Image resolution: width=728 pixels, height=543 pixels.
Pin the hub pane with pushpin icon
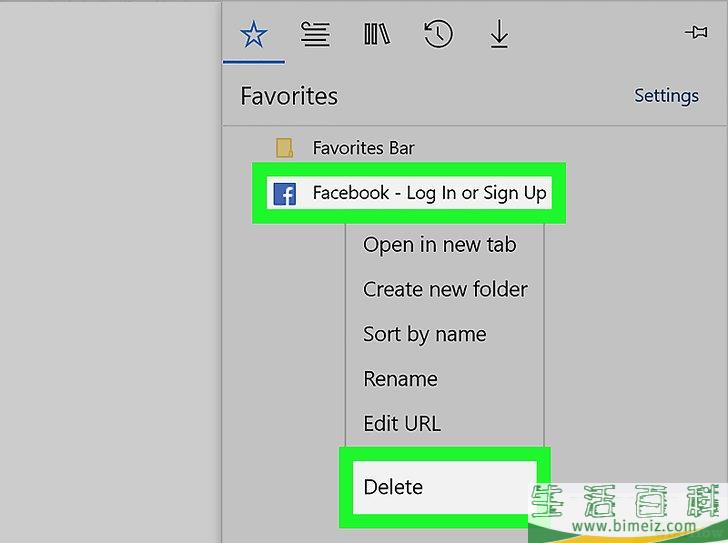(x=696, y=32)
